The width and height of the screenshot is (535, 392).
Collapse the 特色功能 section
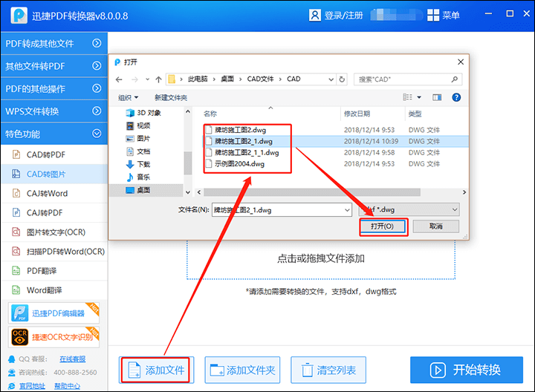coord(54,134)
